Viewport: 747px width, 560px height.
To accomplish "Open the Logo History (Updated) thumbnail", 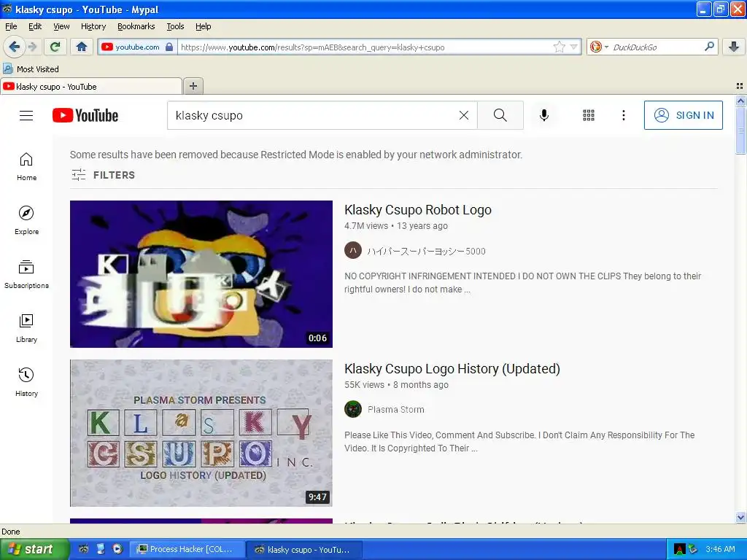I will [201, 433].
